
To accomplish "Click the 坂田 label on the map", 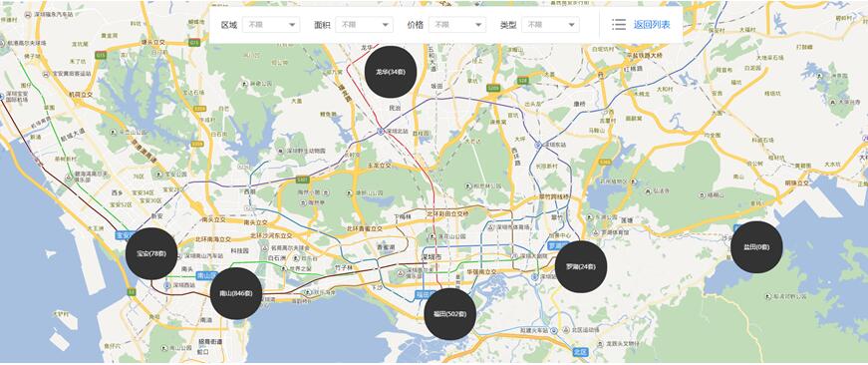I will (x=437, y=86).
